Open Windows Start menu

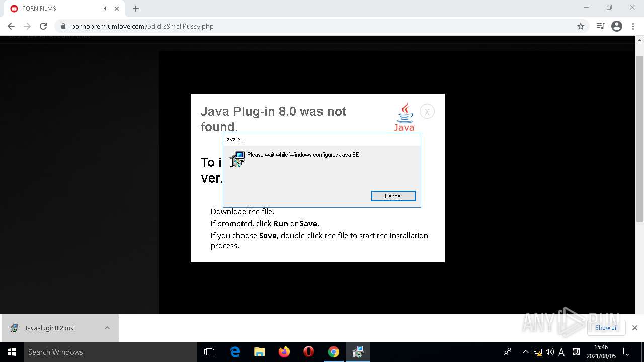[12, 352]
